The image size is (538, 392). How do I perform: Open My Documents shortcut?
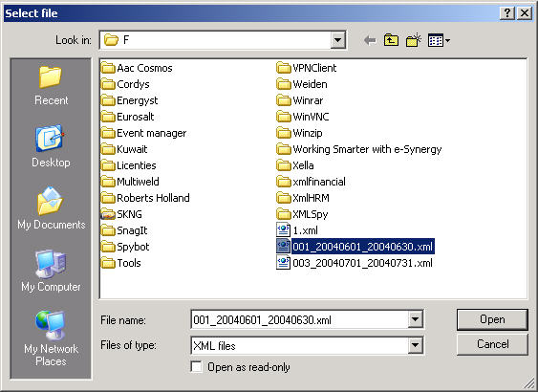[x=51, y=208]
